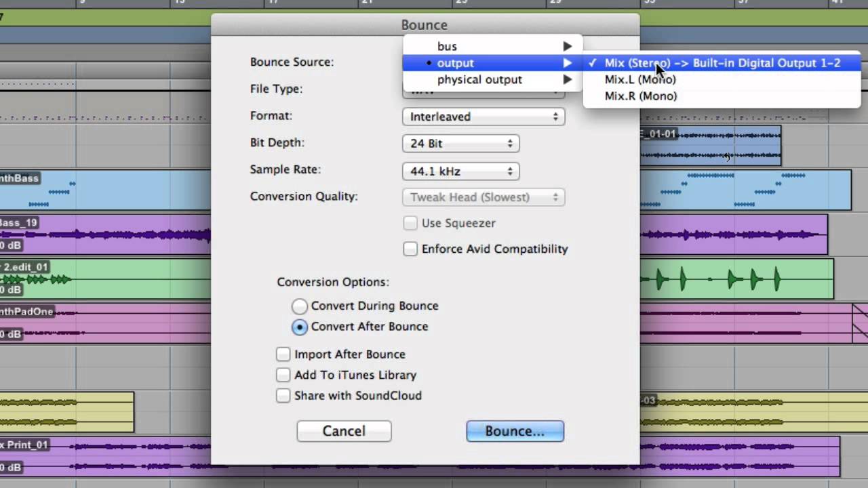
Task: Select the 2.edit_01 green clip
Action: click(105, 279)
